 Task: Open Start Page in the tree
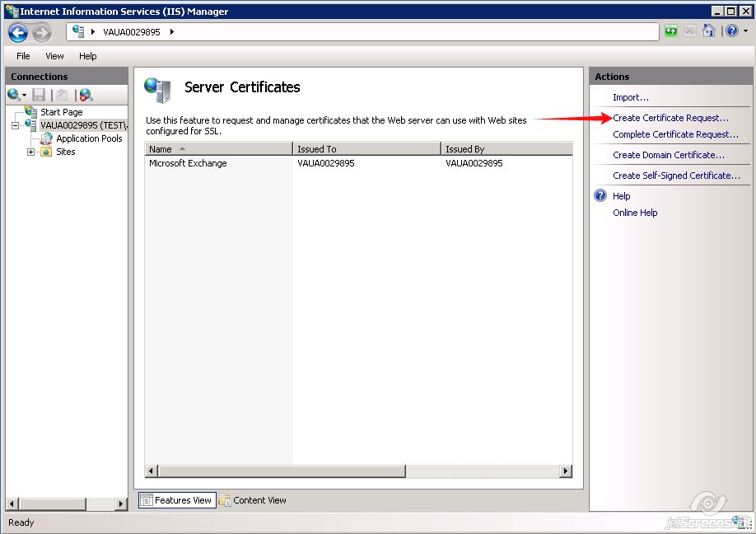point(61,112)
